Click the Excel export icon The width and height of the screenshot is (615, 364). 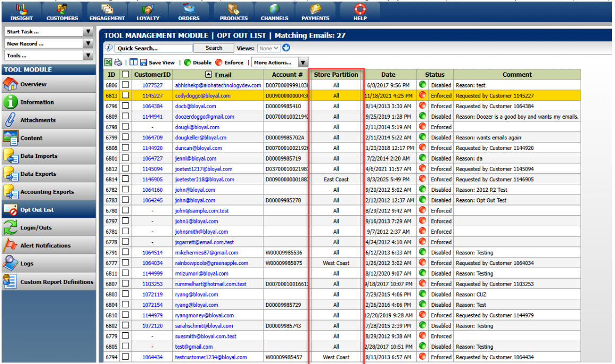coord(108,63)
